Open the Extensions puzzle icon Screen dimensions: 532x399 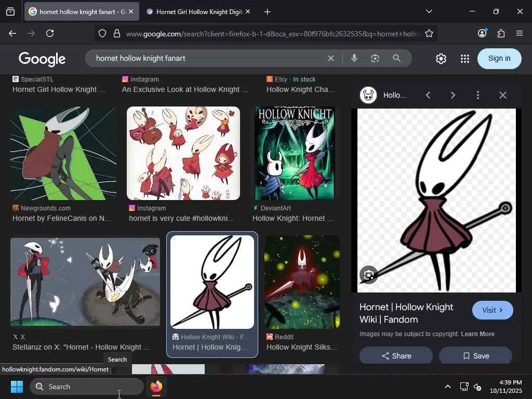click(x=501, y=33)
